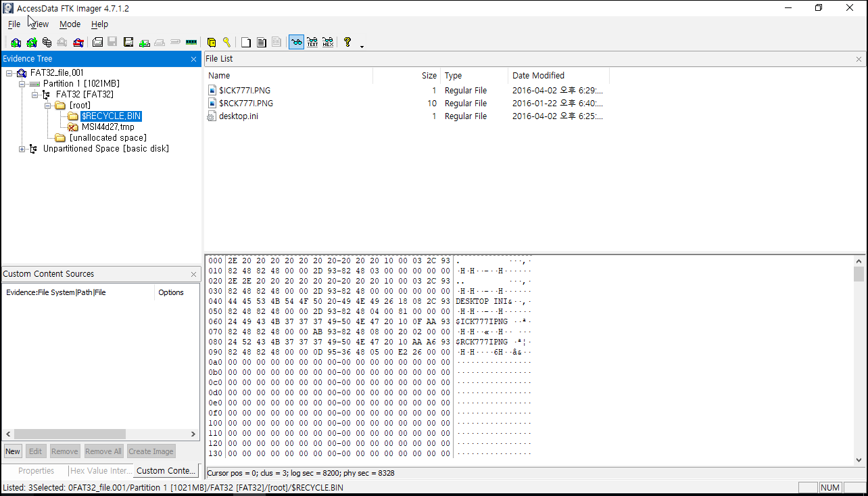868x496 pixels.
Task: Switch viewer to Text mode
Action: [x=312, y=43]
